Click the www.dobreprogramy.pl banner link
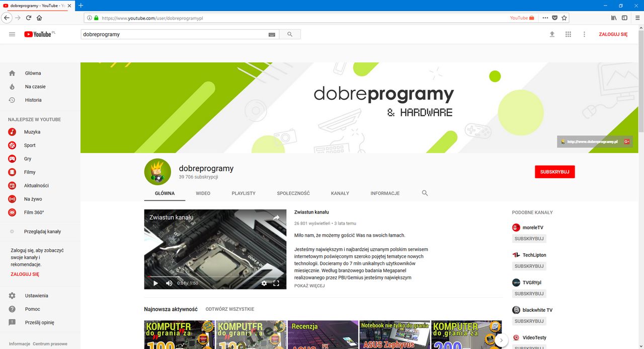Image resolution: width=644 pixels, height=349 pixels. (x=592, y=142)
